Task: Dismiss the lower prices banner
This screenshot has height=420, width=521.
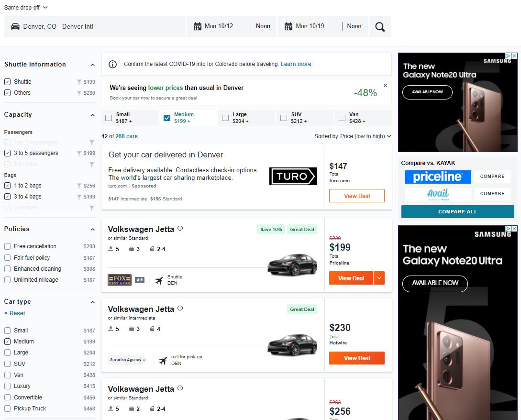Action: 386,86
